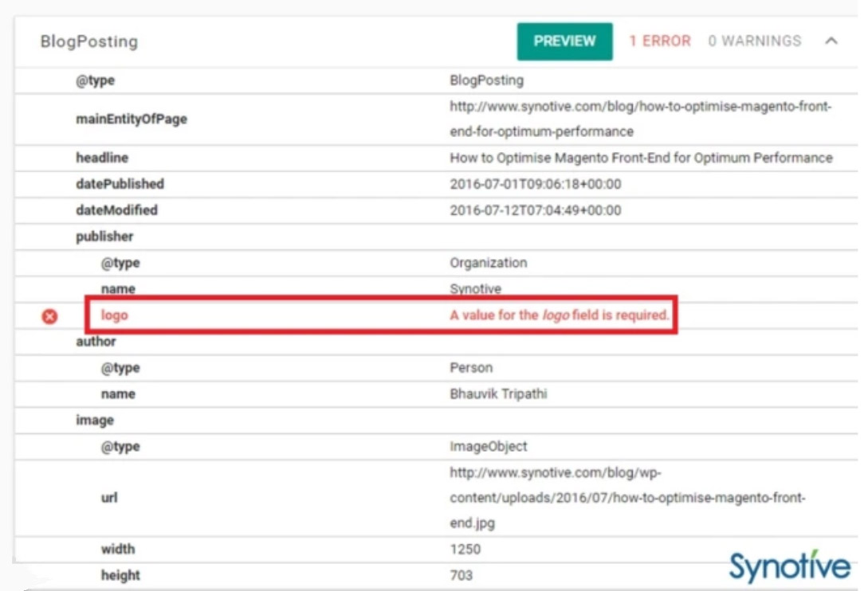
Task: Click the publisher name value Synotive
Action: pos(475,289)
